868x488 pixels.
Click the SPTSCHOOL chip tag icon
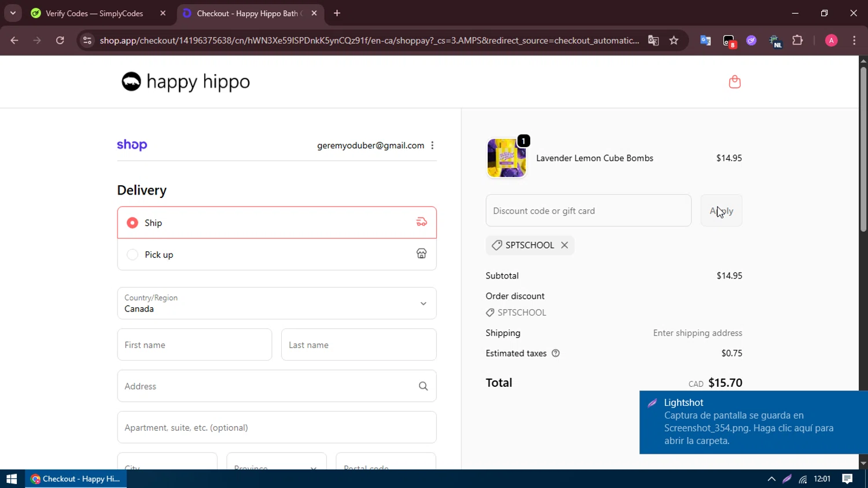pyautogui.click(x=496, y=245)
